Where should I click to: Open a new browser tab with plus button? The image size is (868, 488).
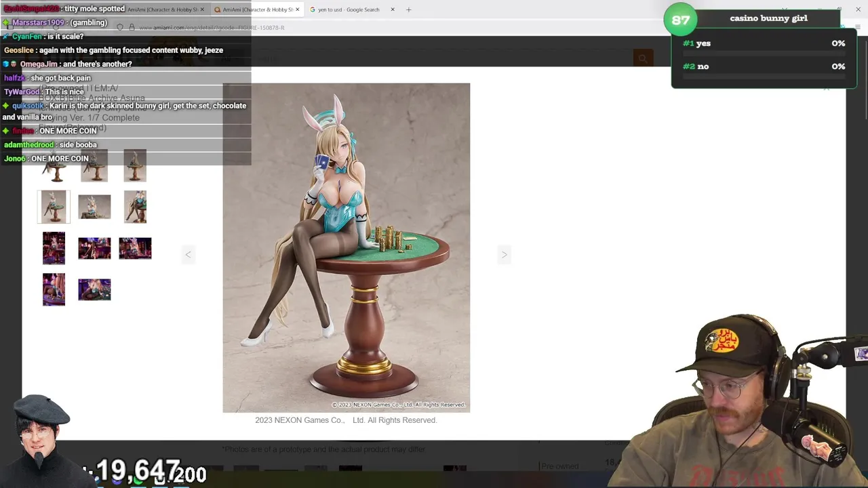(408, 9)
